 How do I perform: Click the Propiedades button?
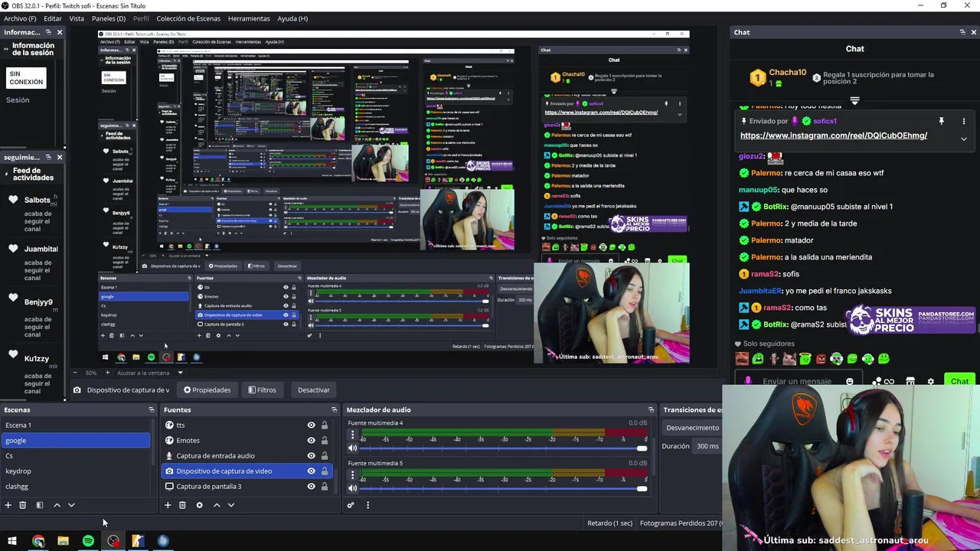click(x=207, y=390)
